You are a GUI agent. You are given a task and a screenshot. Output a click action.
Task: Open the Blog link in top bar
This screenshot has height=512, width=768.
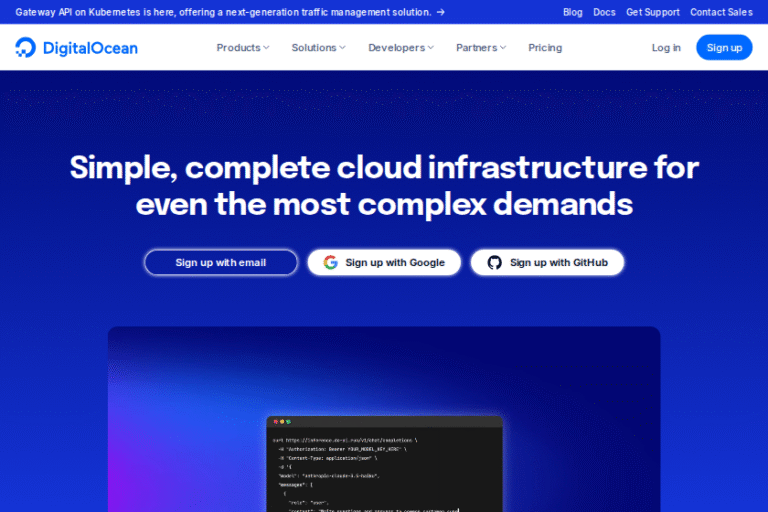[x=573, y=12]
